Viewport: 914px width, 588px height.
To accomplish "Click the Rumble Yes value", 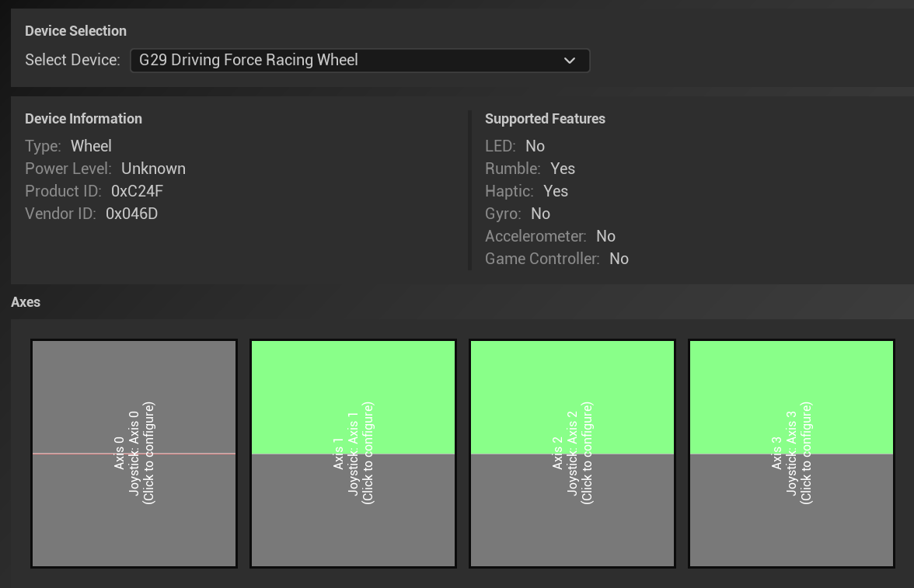I will coord(563,169).
